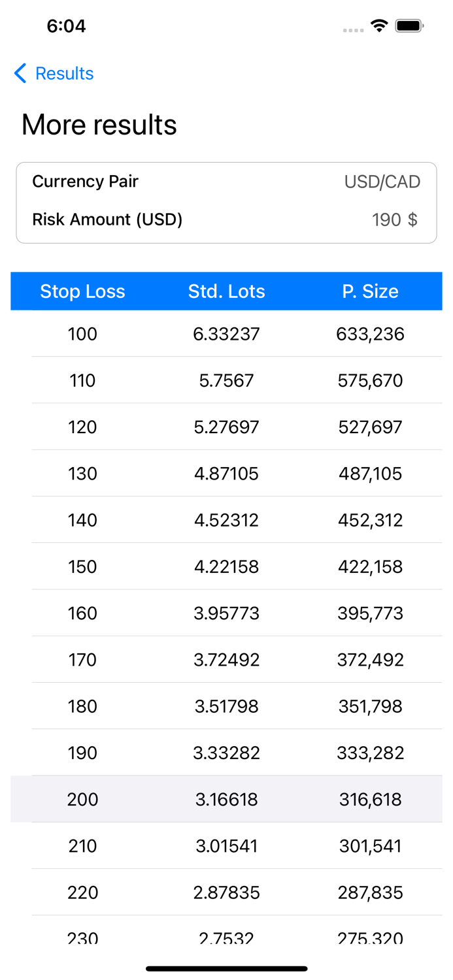Select the row showing 3.33282 standard lots
The image size is (453, 980).
pos(226,753)
